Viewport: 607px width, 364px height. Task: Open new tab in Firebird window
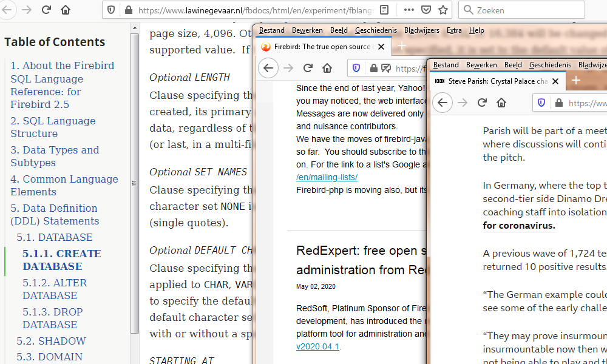click(x=401, y=46)
